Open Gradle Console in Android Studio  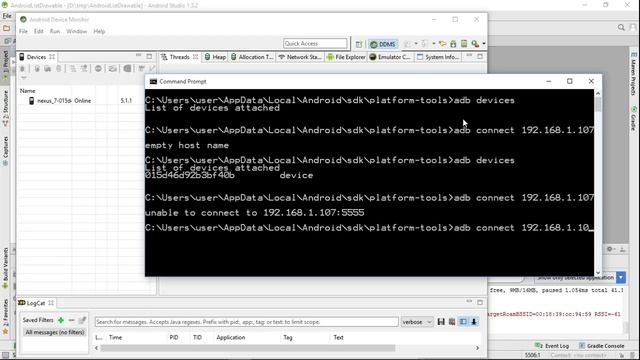point(602,346)
